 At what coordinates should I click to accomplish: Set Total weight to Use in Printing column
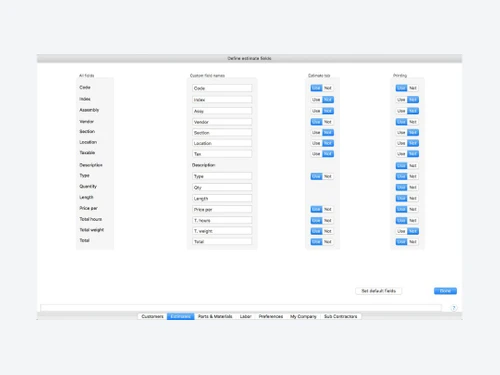401,231
